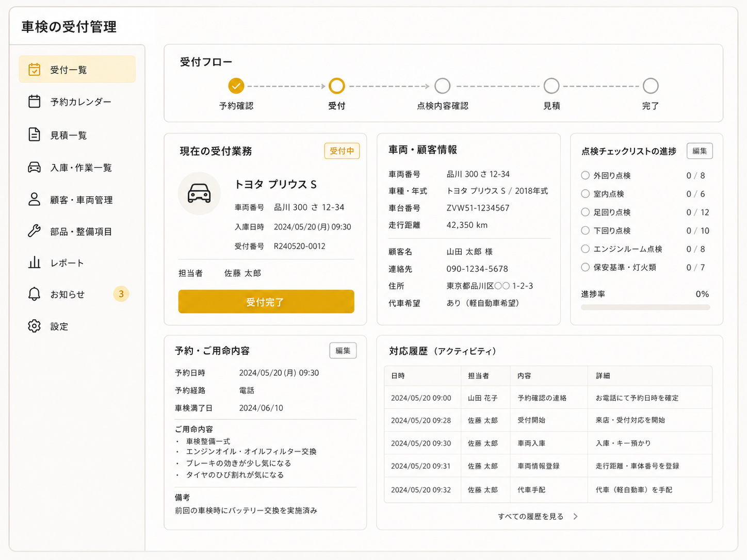The width and height of the screenshot is (747, 560).
Task: Toggle the 保安基準・灯火類 checklist circle
Action: 585,267
